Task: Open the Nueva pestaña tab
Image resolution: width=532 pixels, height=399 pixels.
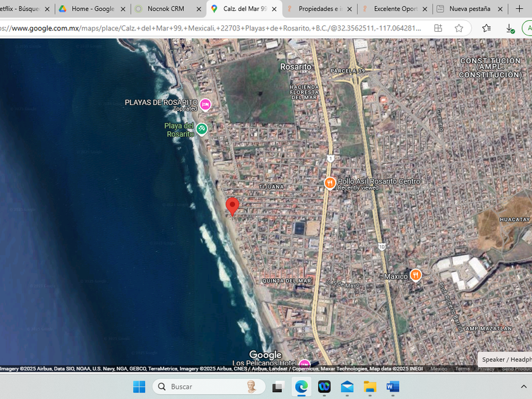Action: tap(471, 9)
